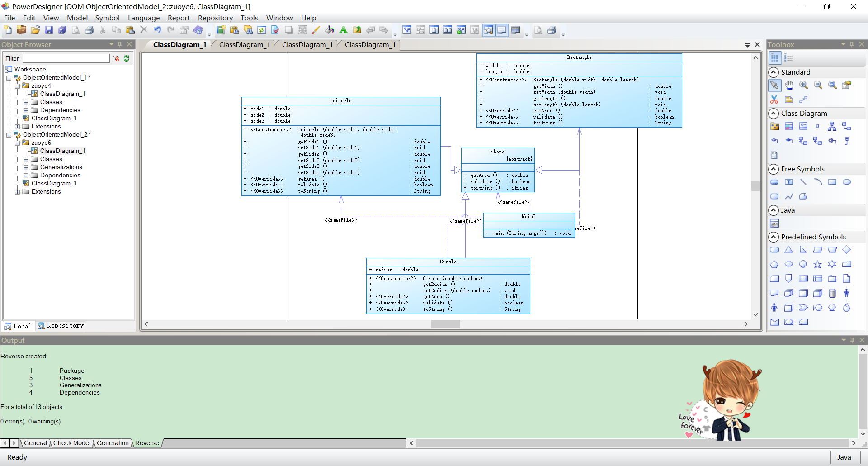Choose the ellipse shape in Free Symbols

847,182
